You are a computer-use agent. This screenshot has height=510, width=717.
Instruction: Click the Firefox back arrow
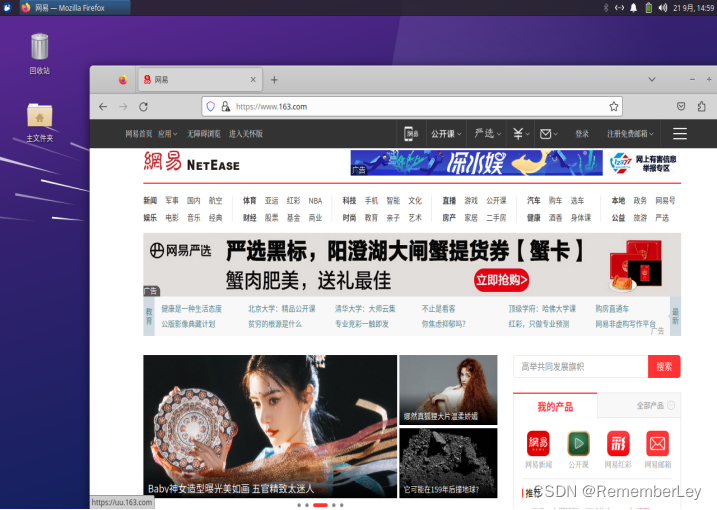click(103, 107)
